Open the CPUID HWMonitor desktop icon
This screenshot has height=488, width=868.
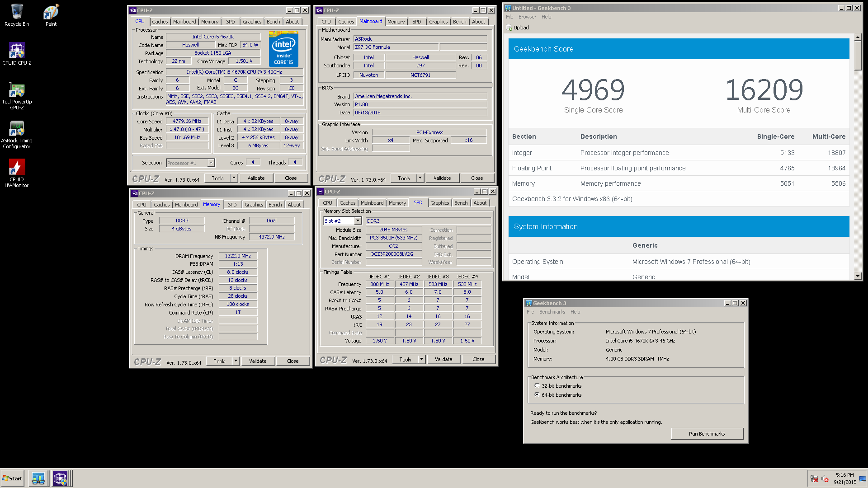(17, 173)
